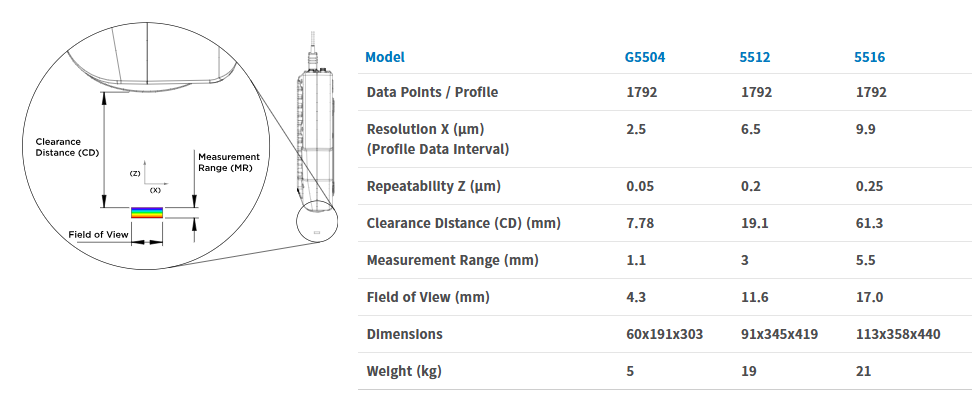Select the Field of View 11.6 value

pos(755,297)
